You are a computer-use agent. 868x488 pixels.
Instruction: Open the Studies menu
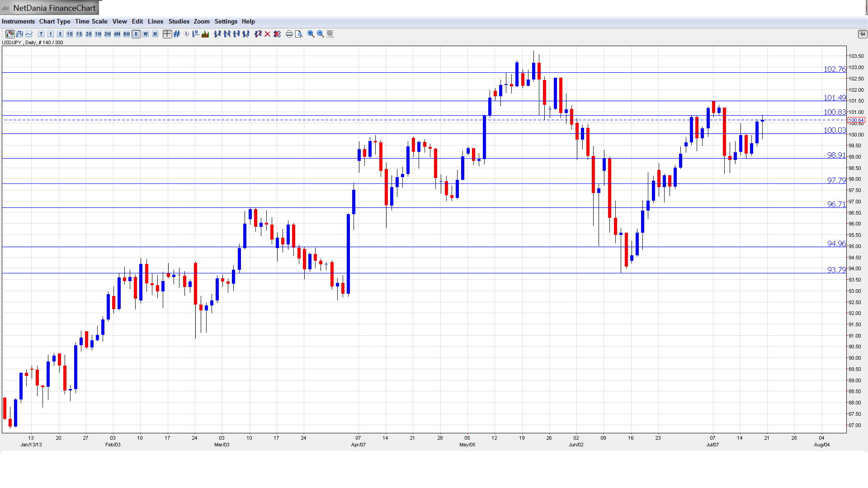pyautogui.click(x=179, y=21)
